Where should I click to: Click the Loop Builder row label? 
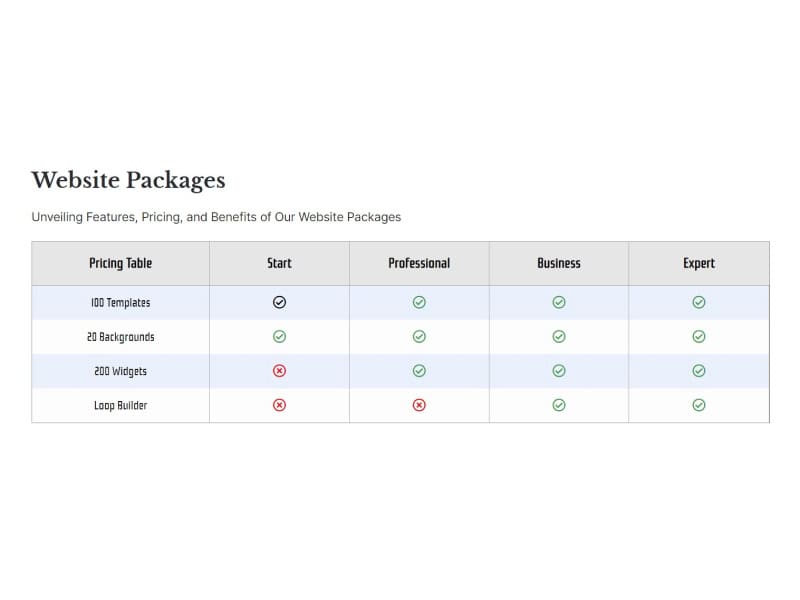coord(120,405)
